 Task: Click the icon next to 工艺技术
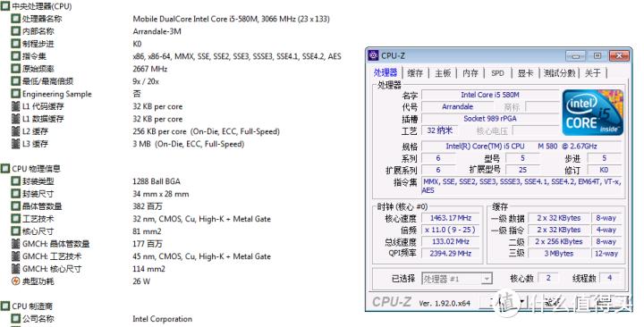click(x=15, y=219)
